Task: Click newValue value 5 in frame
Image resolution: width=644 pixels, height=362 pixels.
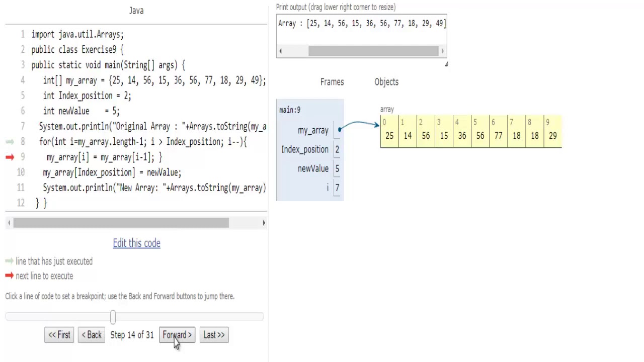Action: click(337, 169)
